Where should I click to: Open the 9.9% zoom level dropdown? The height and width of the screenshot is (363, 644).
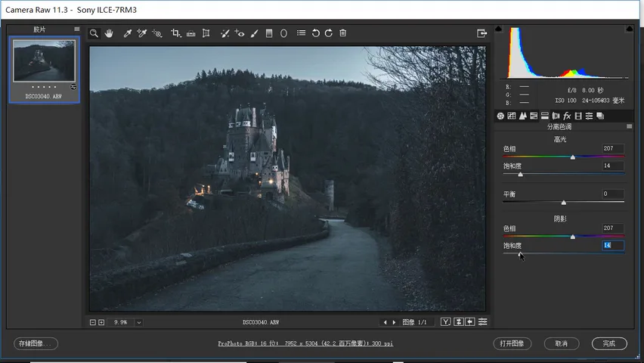point(139,322)
